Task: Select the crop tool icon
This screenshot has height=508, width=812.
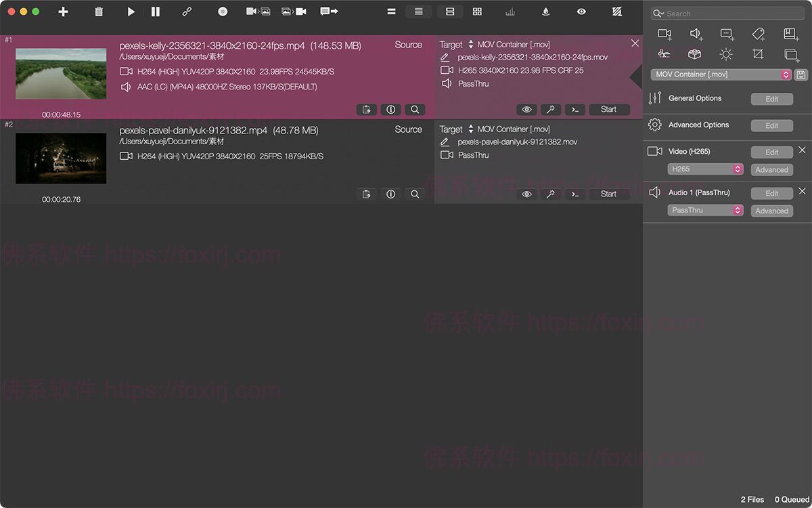Action: (759, 54)
